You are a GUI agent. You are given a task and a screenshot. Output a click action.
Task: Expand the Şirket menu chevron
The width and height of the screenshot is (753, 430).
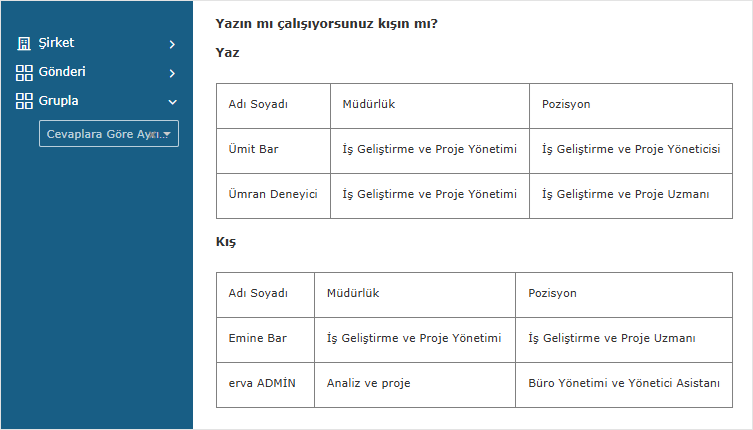172,44
